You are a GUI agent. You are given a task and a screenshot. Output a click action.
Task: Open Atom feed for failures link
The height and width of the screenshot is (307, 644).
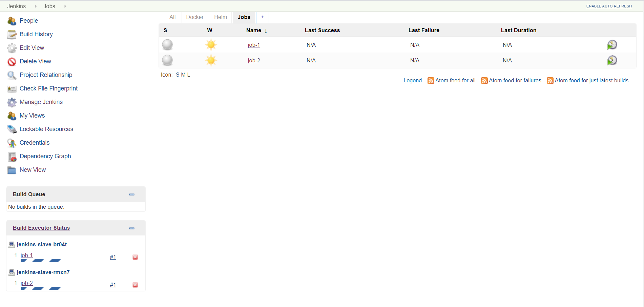coord(515,81)
